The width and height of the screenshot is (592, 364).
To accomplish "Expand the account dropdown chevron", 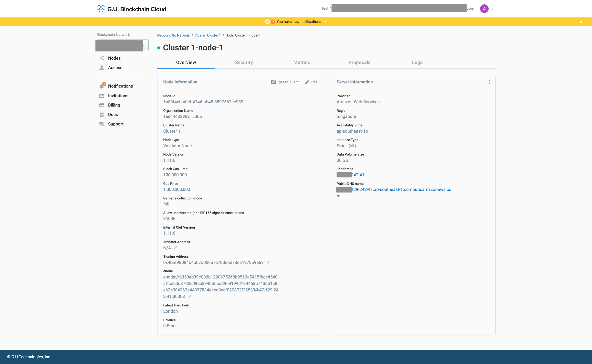I will tap(493, 9).
